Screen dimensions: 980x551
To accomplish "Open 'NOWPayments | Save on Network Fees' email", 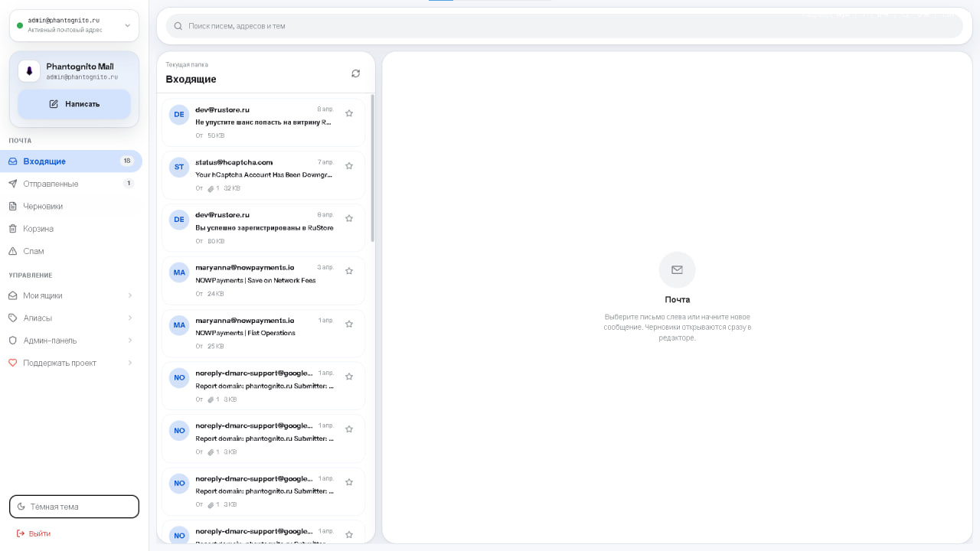I will pos(263,281).
